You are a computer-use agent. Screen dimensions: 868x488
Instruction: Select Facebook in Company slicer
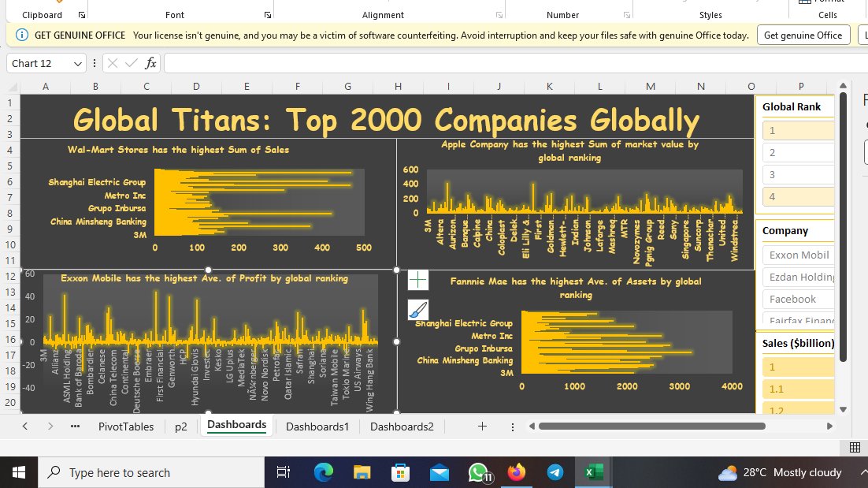[x=798, y=299]
